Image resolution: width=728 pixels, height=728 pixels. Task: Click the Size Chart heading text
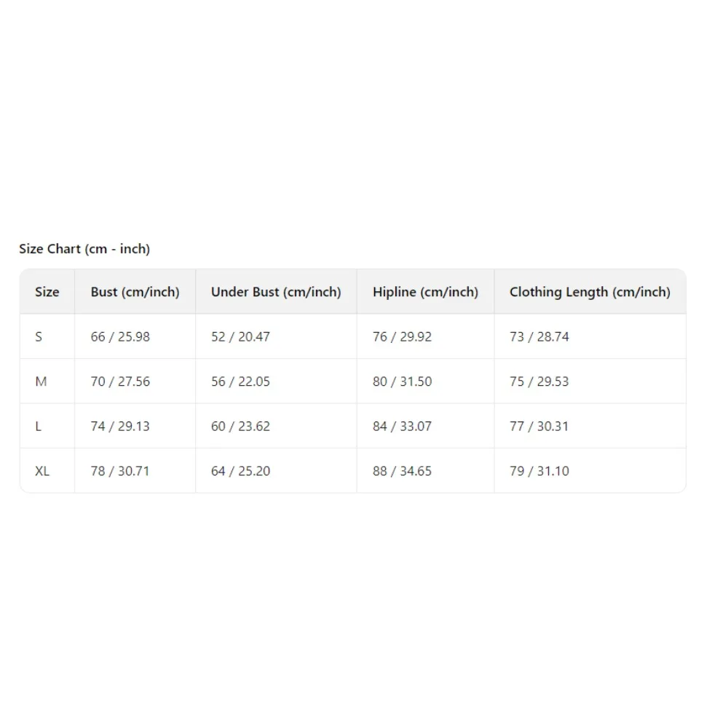(x=84, y=249)
